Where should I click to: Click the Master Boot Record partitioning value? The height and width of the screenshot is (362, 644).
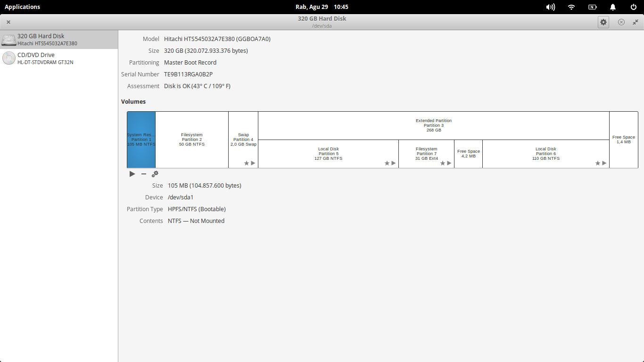190,63
